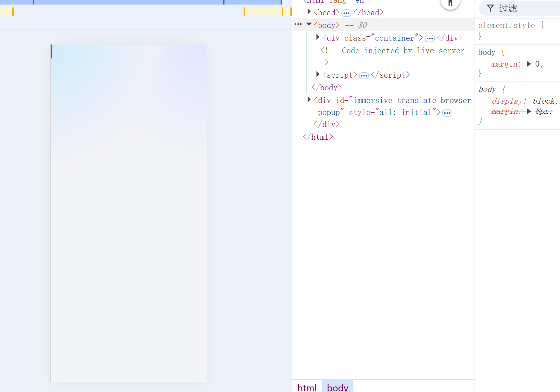Collapse the body element node

pyautogui.click(x=309, y=24)
